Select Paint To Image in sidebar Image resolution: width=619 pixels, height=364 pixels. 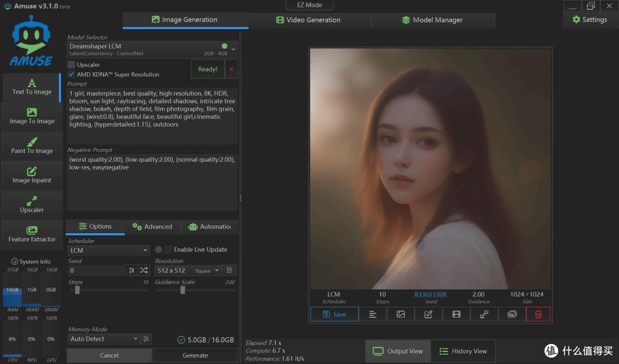click(32, 146)
